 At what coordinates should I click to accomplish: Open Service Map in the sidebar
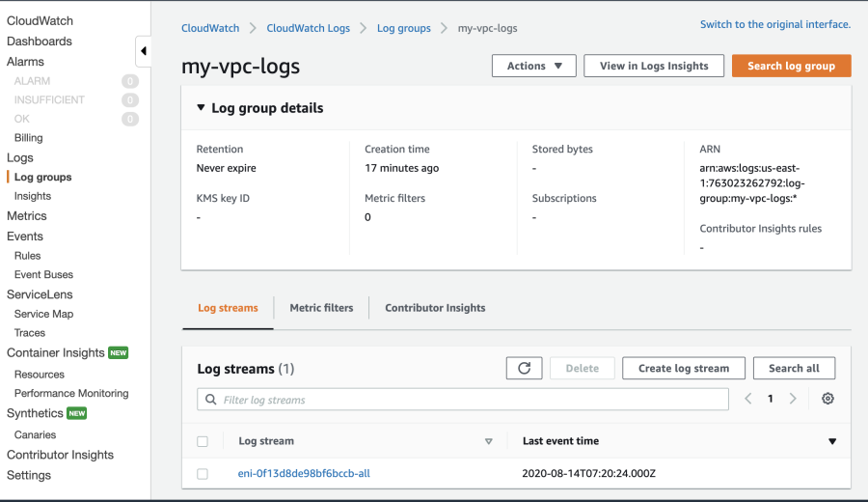[43, 314]
